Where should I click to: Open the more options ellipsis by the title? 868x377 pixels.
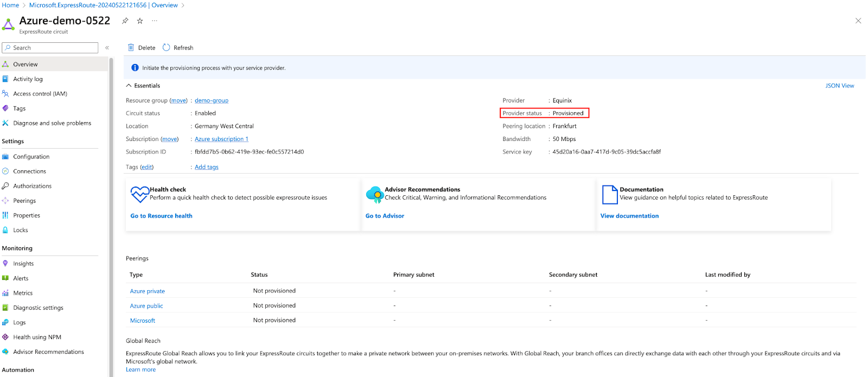point(155,21)
